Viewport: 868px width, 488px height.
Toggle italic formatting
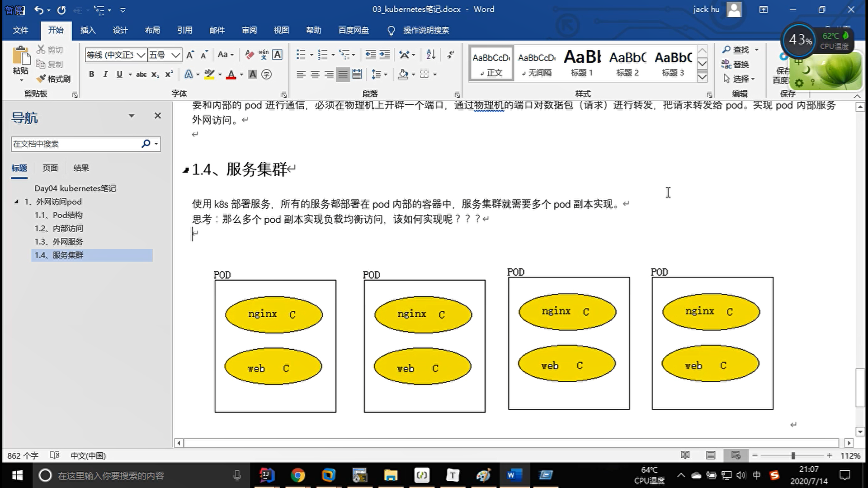[105, 74]
